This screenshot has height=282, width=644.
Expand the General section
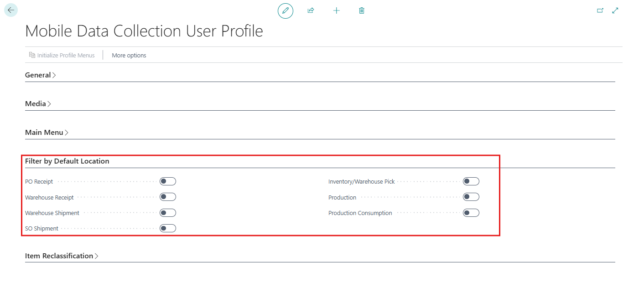click(x=40, y=75)
